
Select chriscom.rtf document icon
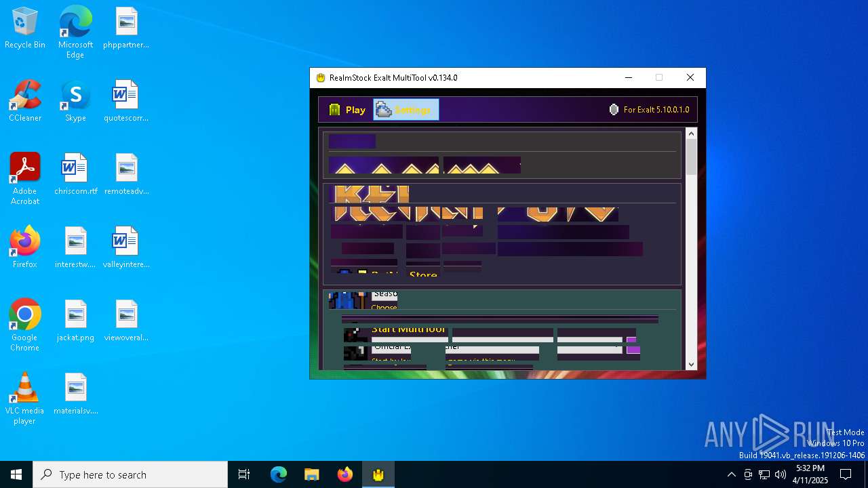pyautogui.click(x=75, y=175)
